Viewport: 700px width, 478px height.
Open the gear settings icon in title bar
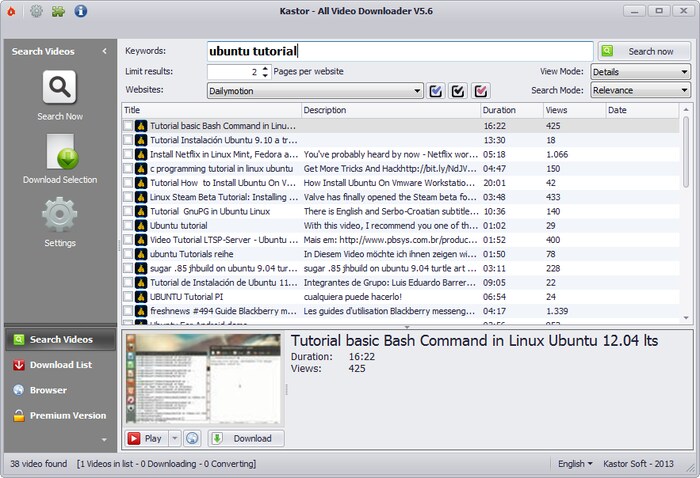tap(37, 11)
